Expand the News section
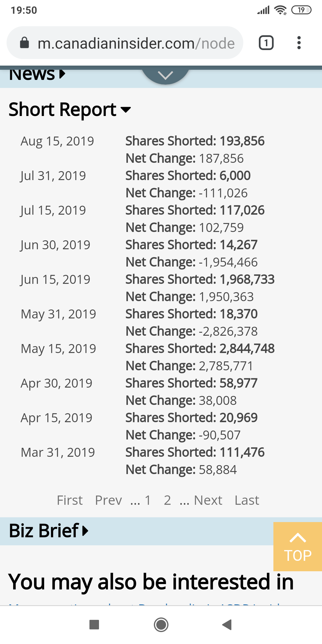Image resolution: width=322 pixels, height=644 pixels. (37, 75)
